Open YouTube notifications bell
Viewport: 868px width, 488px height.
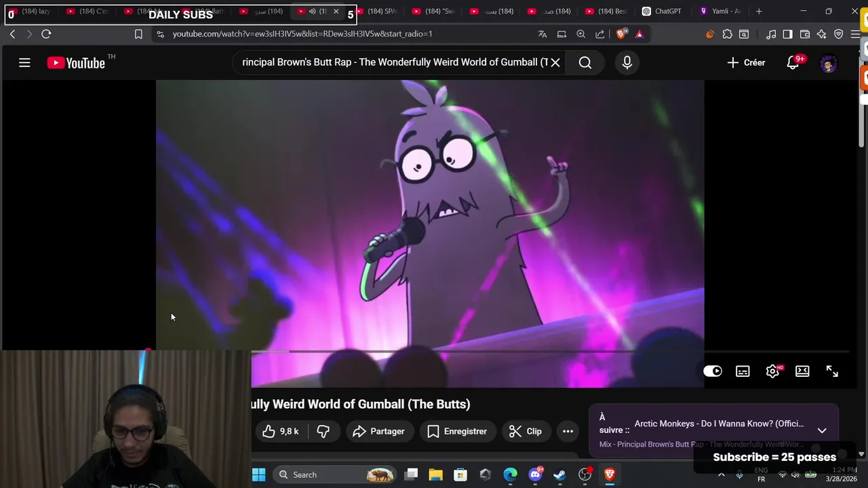[793, 63]
